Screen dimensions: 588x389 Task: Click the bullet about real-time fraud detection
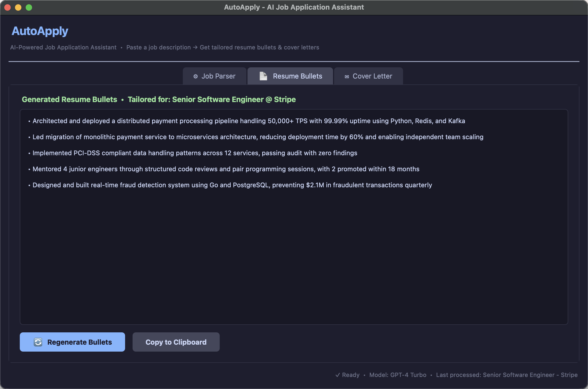tap(232, 185)
